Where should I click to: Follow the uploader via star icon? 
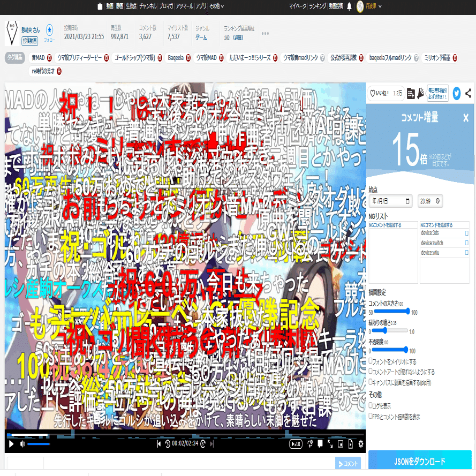pos(49,30)
